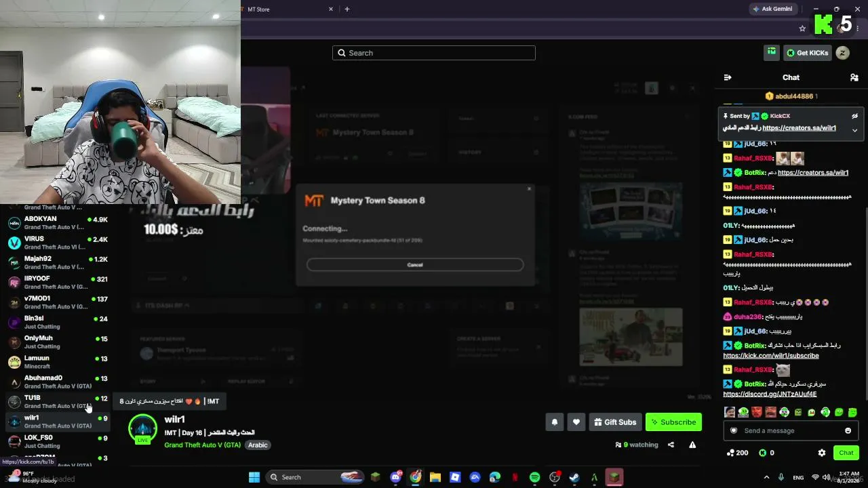Open a new browser tab
The width and height of the screenshot is (868, 488).
pos(347,9)
